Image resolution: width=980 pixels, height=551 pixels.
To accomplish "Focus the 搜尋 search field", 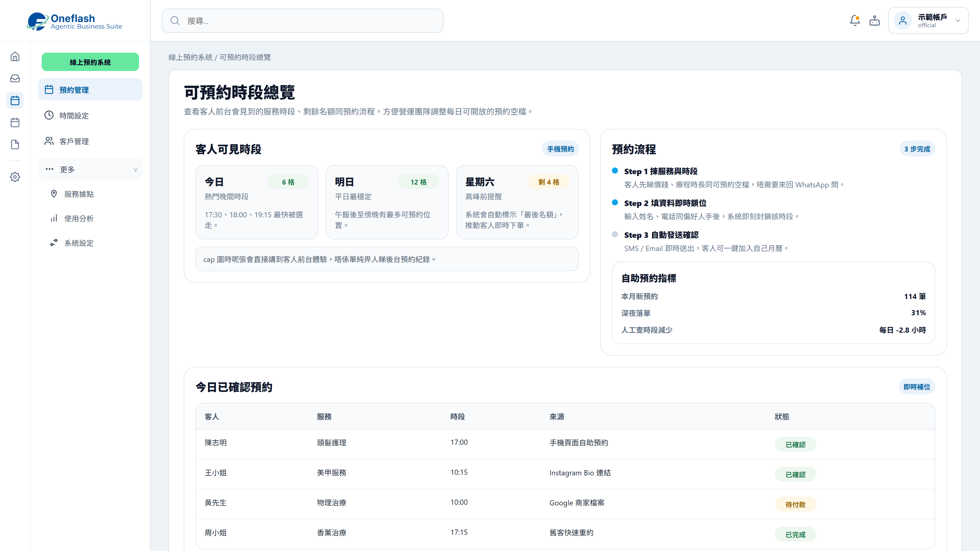I will [303, 21].
